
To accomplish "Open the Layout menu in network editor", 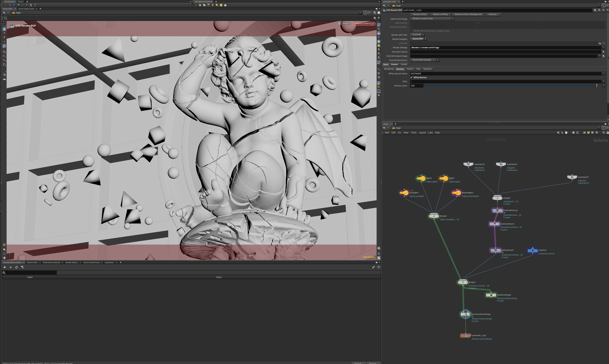I will click(x=422, y=133).
